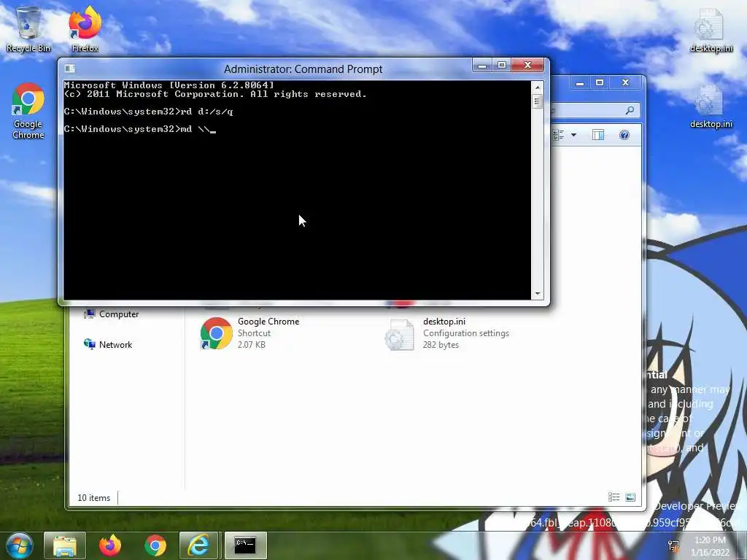Select the Google Chrome shortcut file in Explorer
747x560 pixels.
coord(250,332)
